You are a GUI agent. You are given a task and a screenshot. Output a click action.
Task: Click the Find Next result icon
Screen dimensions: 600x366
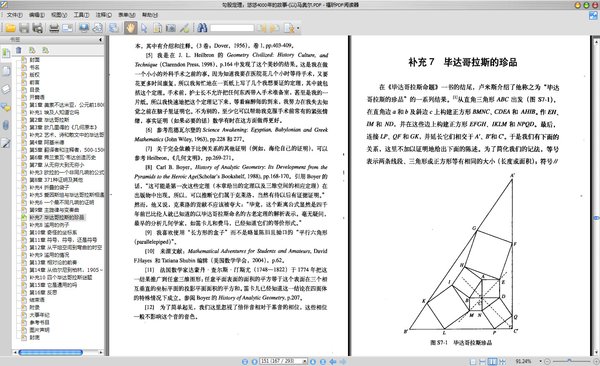pyautogui.click(x=274, y=28)
